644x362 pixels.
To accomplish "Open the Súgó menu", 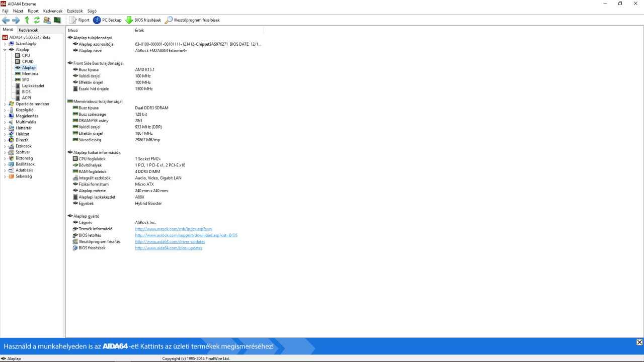I will pyautogui.click(x=92, y=11).
